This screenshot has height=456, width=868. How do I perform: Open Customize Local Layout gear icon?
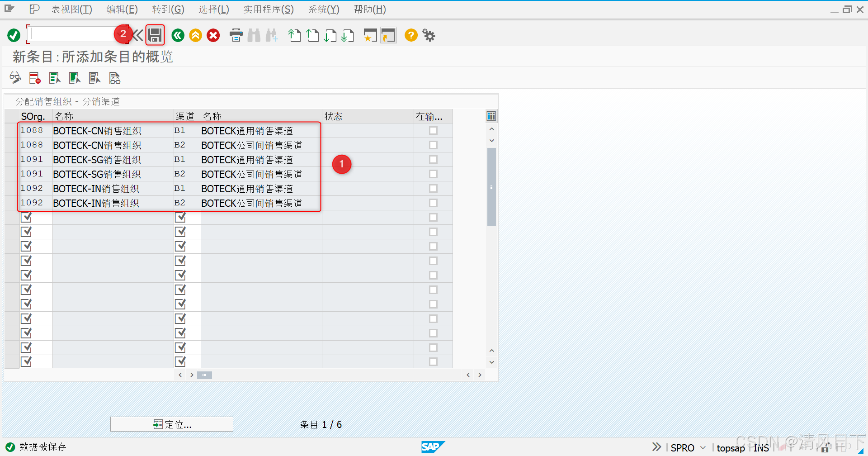429,35
